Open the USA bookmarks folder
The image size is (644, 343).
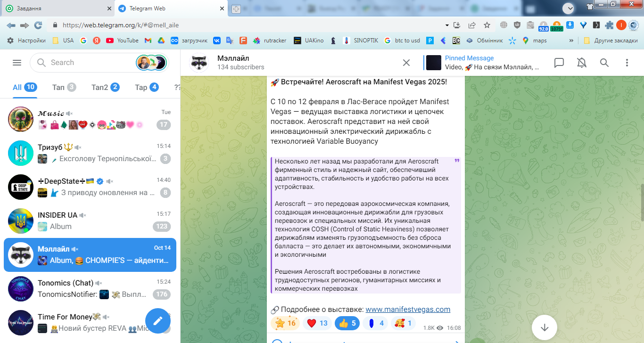(63, 41)
